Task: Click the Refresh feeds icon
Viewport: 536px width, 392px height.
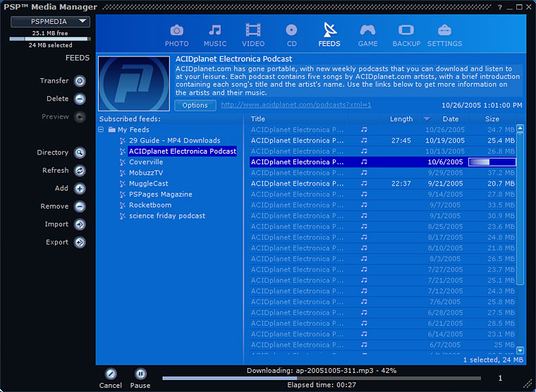Action: point(80,171)
